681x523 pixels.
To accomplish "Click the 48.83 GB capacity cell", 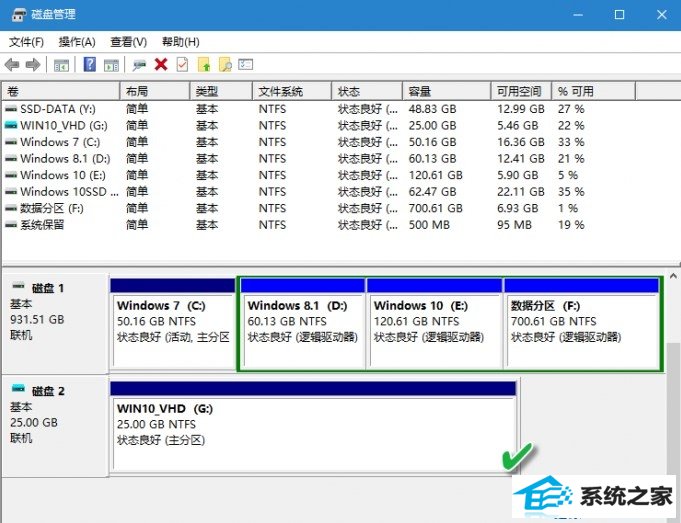I will pos(432,109).
